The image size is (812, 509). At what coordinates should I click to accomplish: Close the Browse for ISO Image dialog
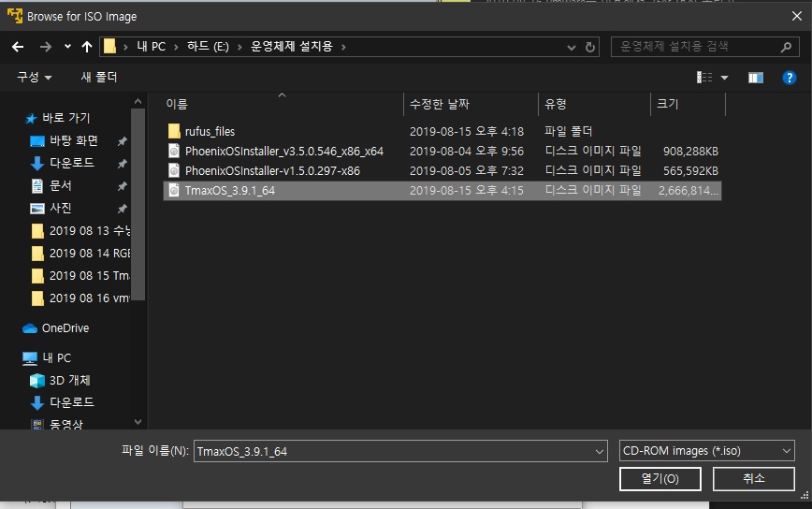point(796,17)
